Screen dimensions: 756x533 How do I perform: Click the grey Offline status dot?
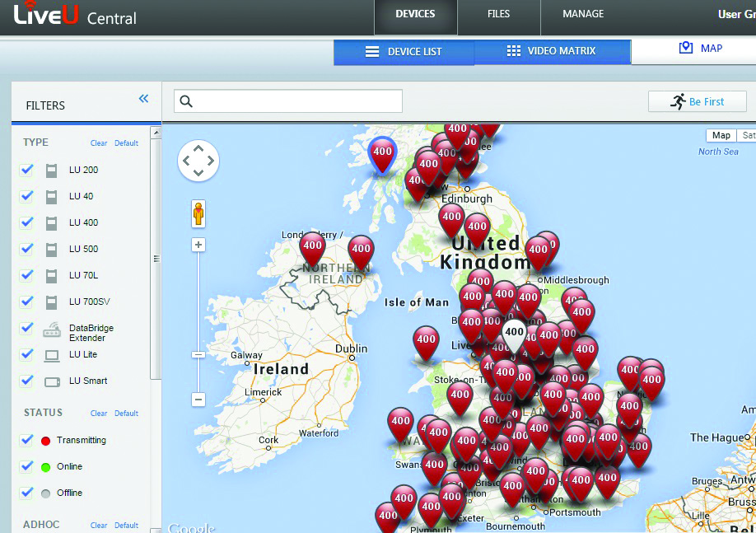[x=46, y=493]
